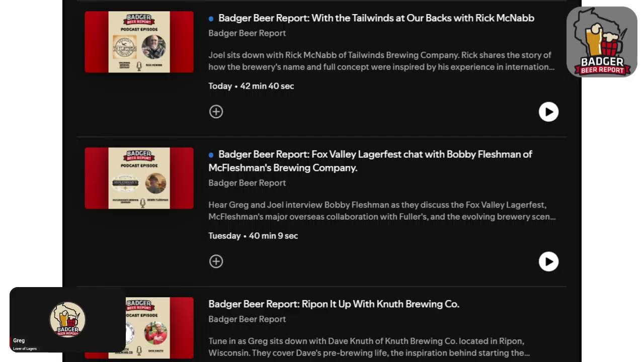Viewport: 644px width, 362px height.
Task: Play the Fox Valley Lagerfest episode
Action: click(x=548, y=261)
